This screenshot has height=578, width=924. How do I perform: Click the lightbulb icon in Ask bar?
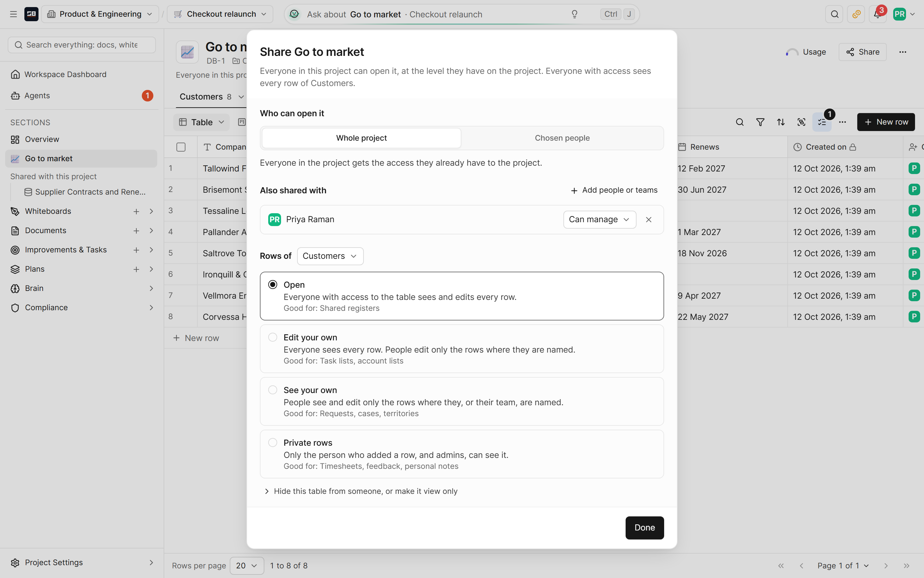[574, 14]
